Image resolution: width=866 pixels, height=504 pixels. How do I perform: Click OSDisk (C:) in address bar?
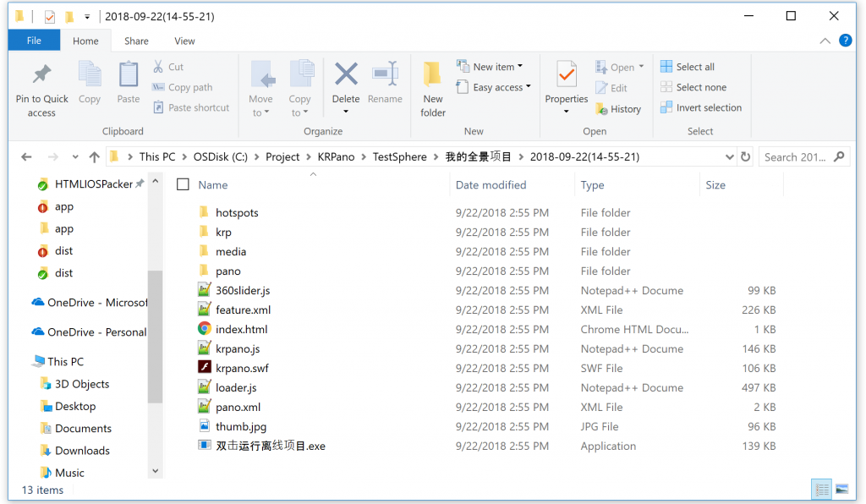tap(221, 156)
